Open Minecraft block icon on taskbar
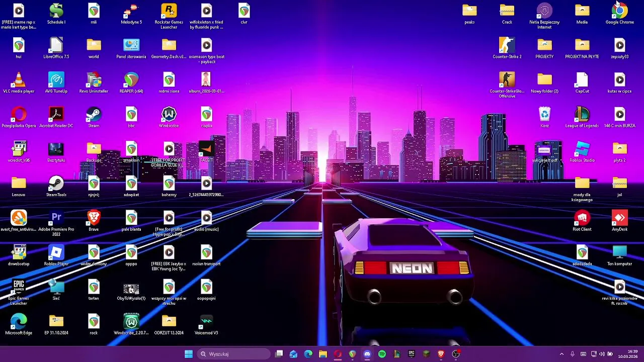Viewport: 644px width, 362px height. 426,354
